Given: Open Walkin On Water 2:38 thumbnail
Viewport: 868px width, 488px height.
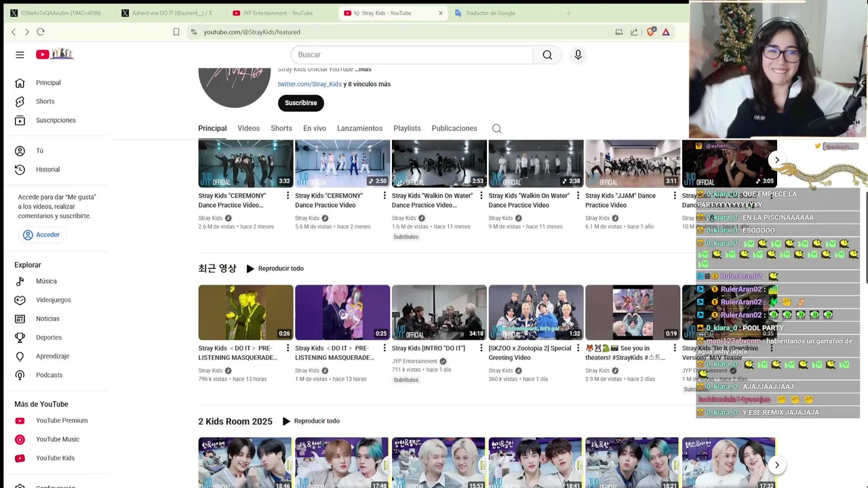Looking at the screenshot, I should (536, 163).
